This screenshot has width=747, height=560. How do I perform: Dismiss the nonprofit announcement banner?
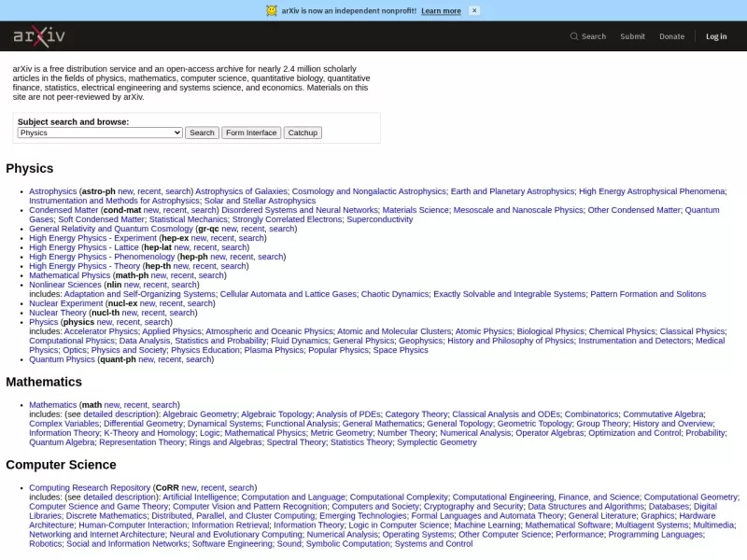pyautogui.click(x=474, y=10)
